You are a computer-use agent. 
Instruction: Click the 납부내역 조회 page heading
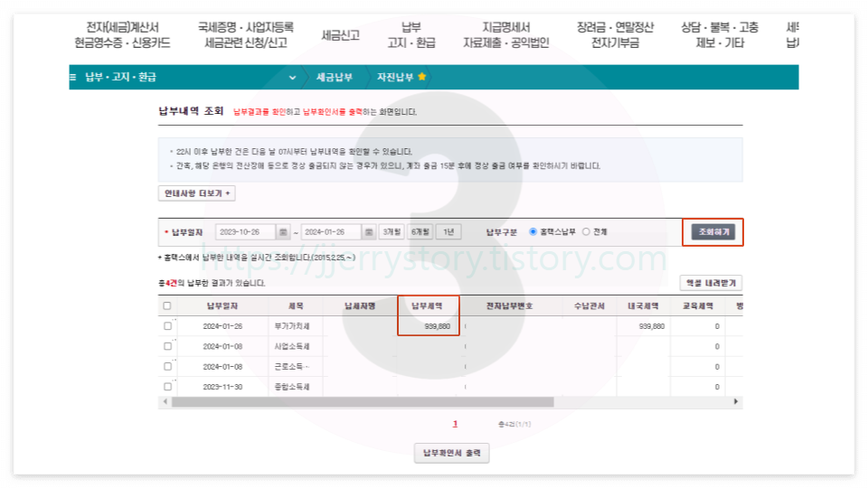191,110
